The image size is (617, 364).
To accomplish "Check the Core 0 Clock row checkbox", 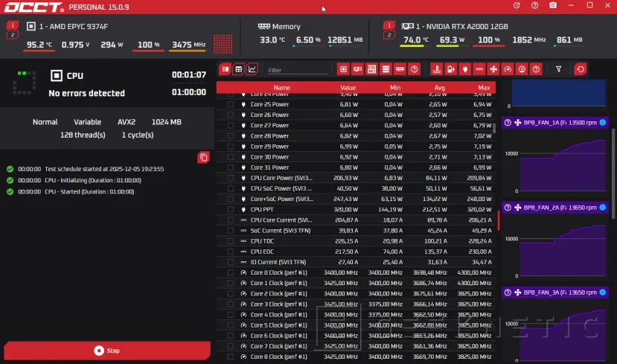I will tap(231, 272).
